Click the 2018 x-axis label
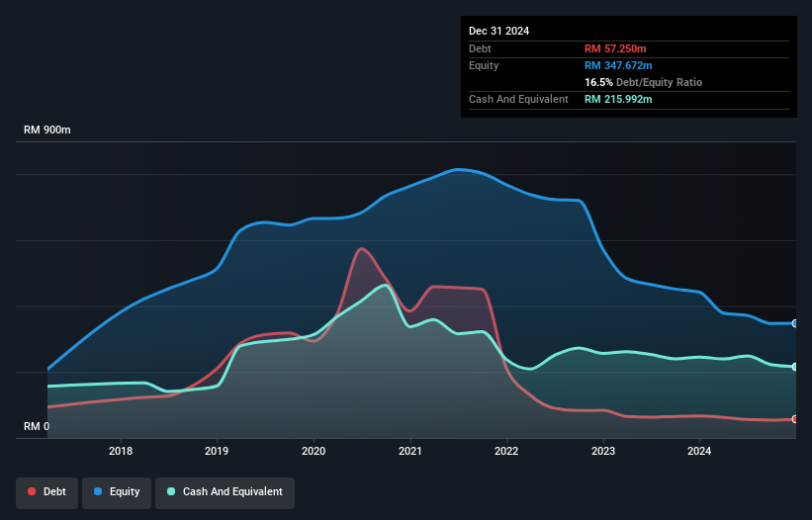Screen dimensions: 812x520 (x=120, y=451)
